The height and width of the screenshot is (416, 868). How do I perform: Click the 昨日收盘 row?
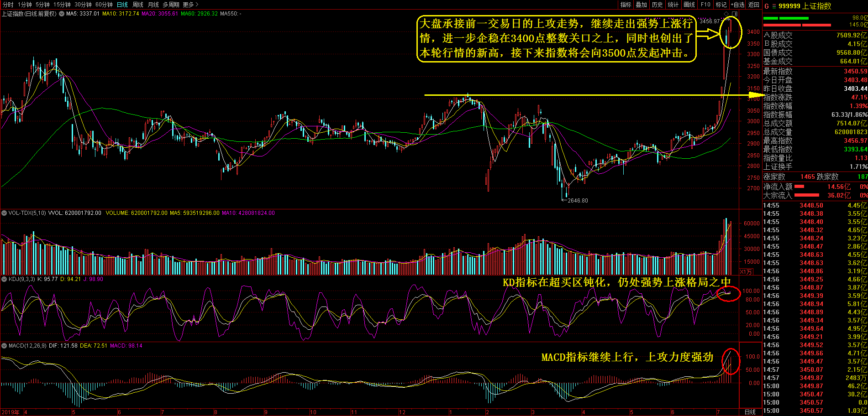(815, 89)
